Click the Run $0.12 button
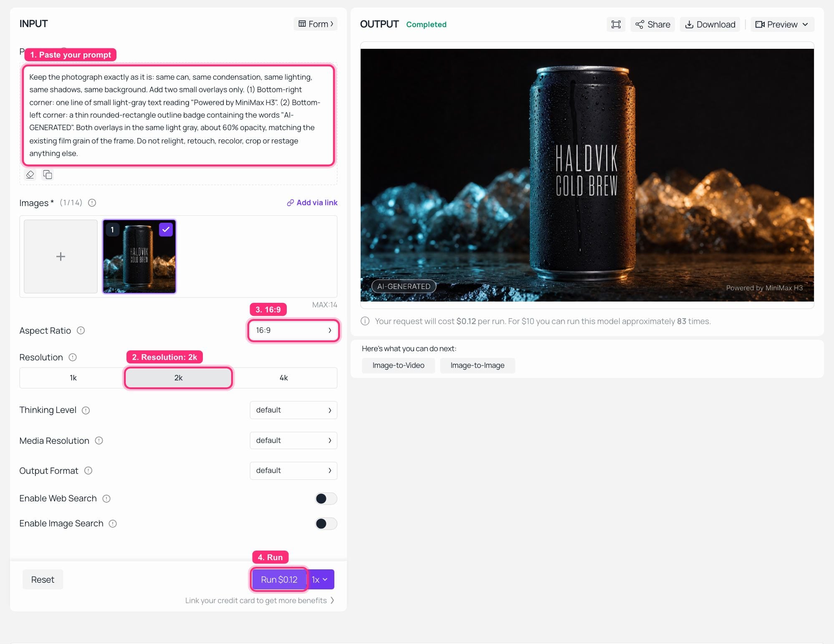 (279, 580)
